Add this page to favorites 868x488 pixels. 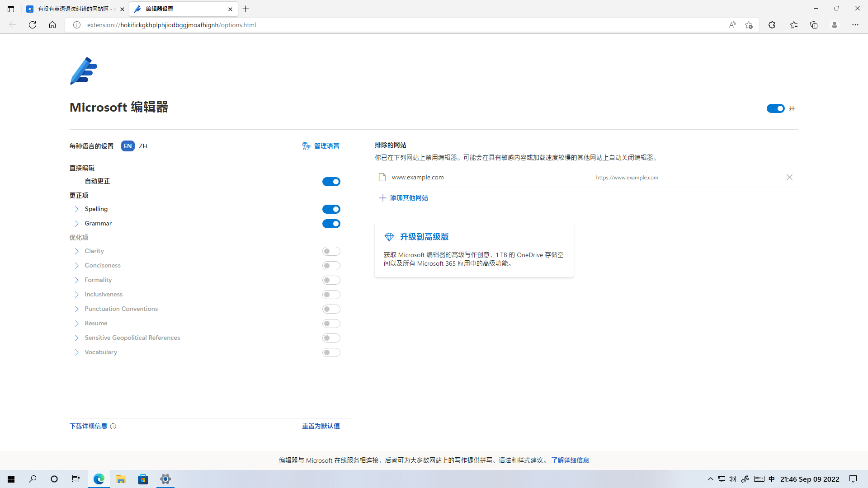point(749,25)
